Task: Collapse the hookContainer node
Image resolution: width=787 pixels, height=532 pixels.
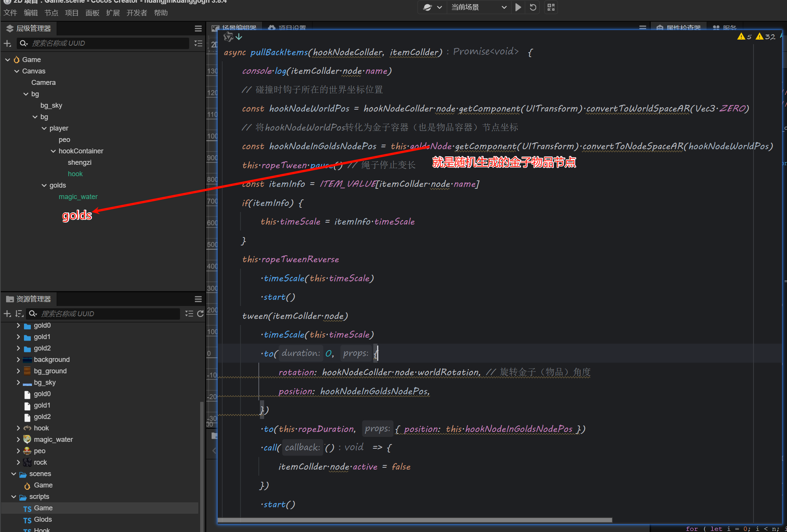Action: pyautogui.click(x=53, y=151)
